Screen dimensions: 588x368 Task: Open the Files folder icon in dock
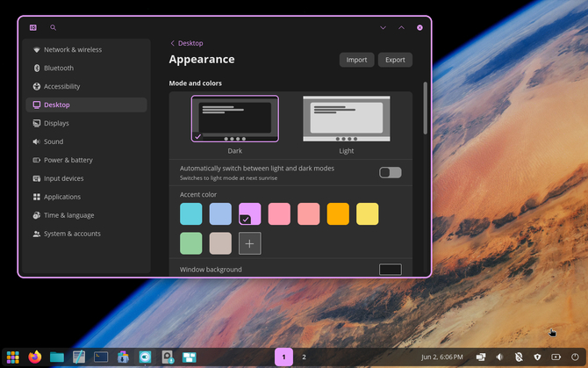57,357
